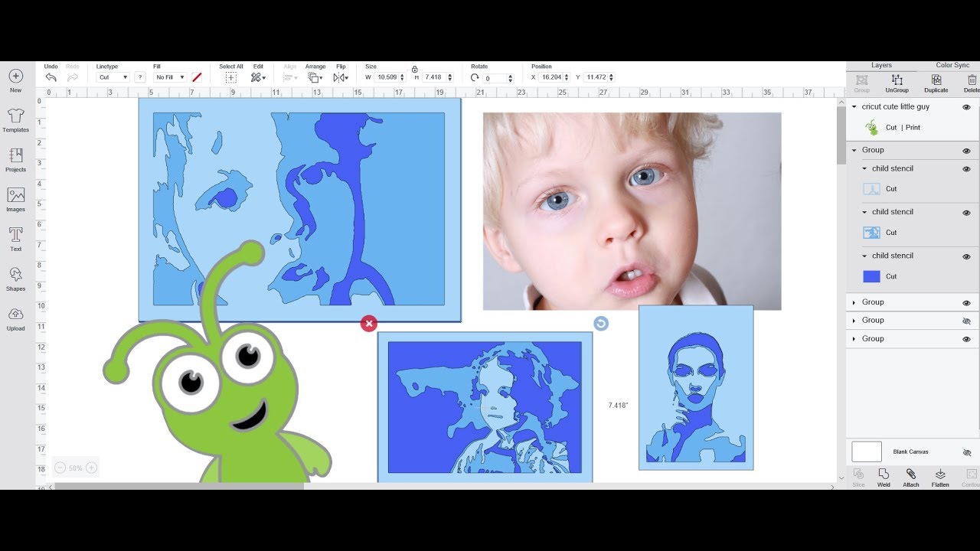Click the Width stepper arrows

coord(403,77)
